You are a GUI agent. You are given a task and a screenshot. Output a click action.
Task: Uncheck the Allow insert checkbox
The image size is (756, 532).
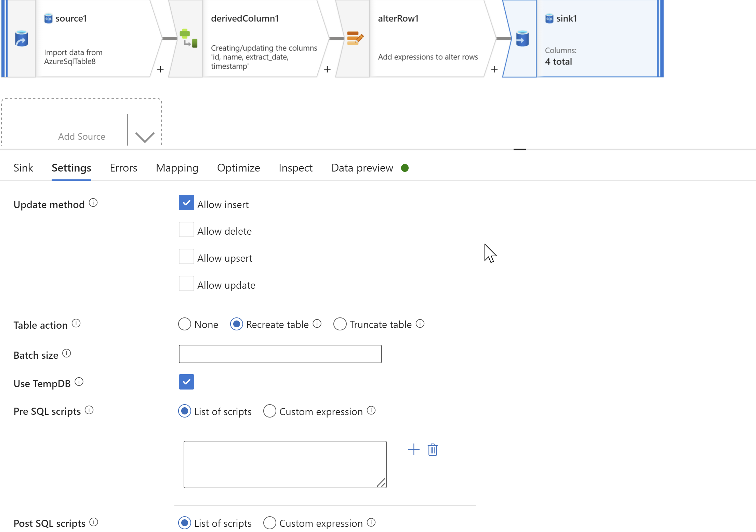(x=186, y=203)
